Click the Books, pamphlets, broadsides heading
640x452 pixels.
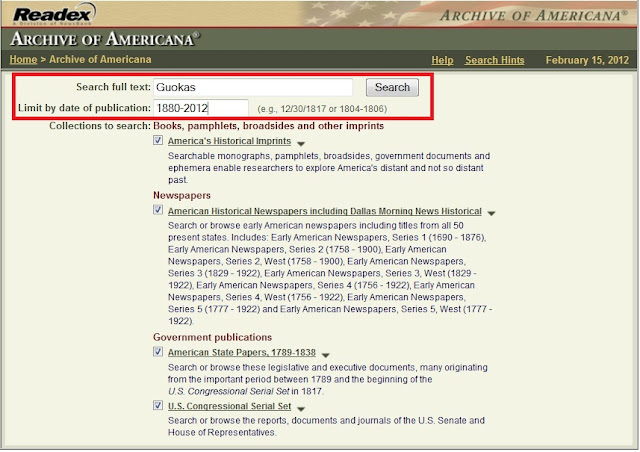tap(269, 126)
